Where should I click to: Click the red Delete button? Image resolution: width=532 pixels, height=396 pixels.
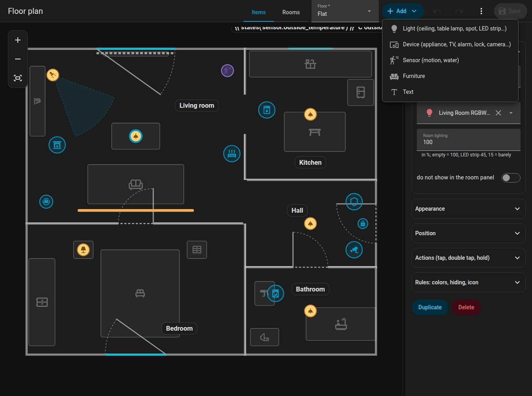466,307
